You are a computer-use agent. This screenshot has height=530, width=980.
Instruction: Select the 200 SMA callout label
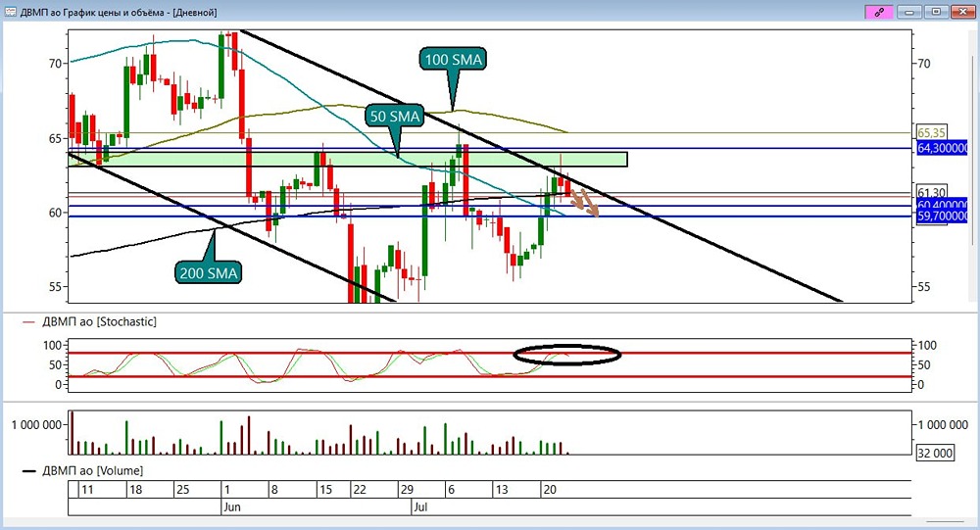[x=208, y=273]
